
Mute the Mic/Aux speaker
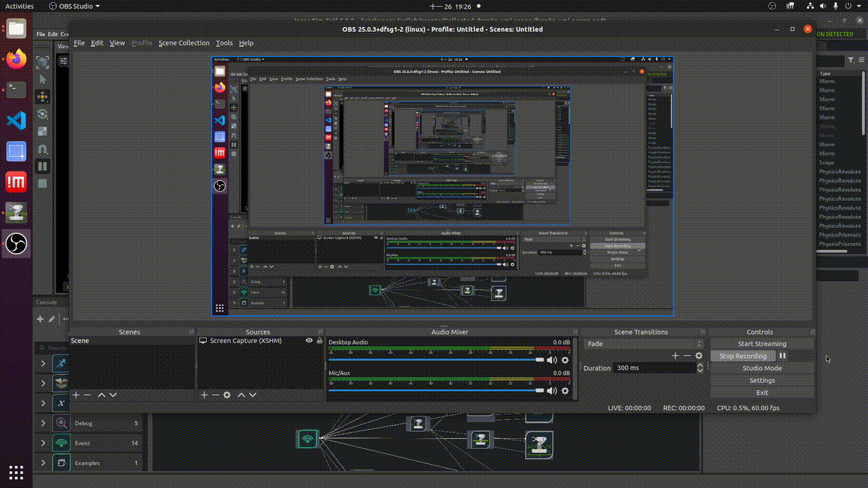click(x=552, y=391)
